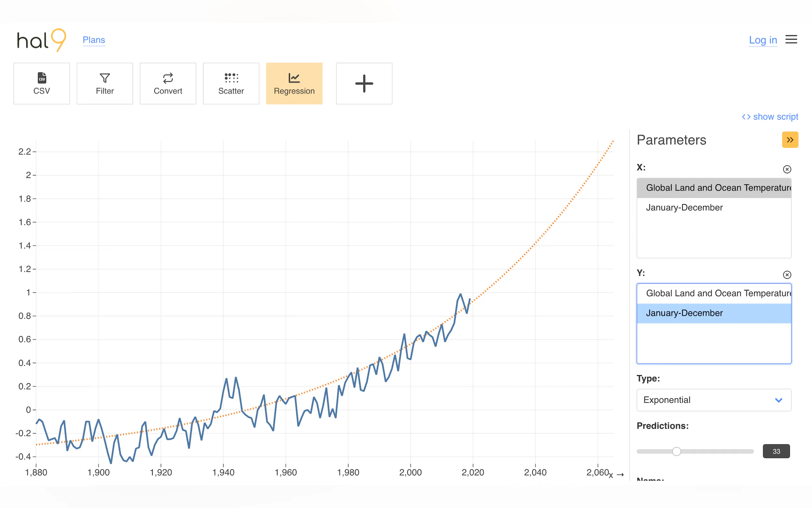The image size is (812, 508).
Task: Collapse the Parameters panel
Action: [790, 140]
